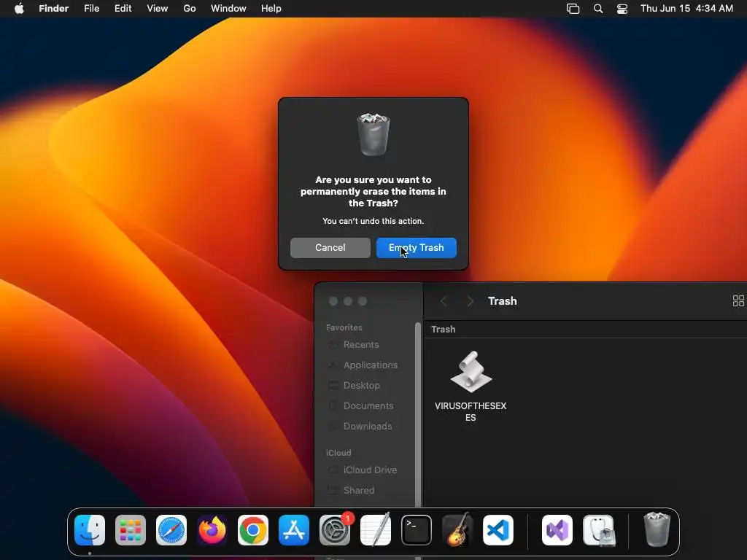Screen dimensions: 747x560
Task: Launch Visual Studio from the Dock
Action: tap(557, 530)
